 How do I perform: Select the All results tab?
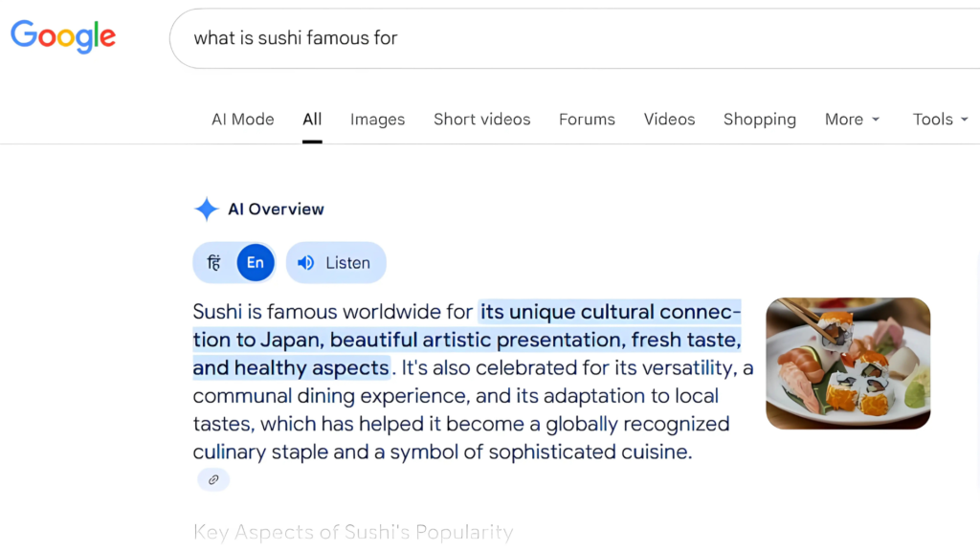[x=312, y=120]
